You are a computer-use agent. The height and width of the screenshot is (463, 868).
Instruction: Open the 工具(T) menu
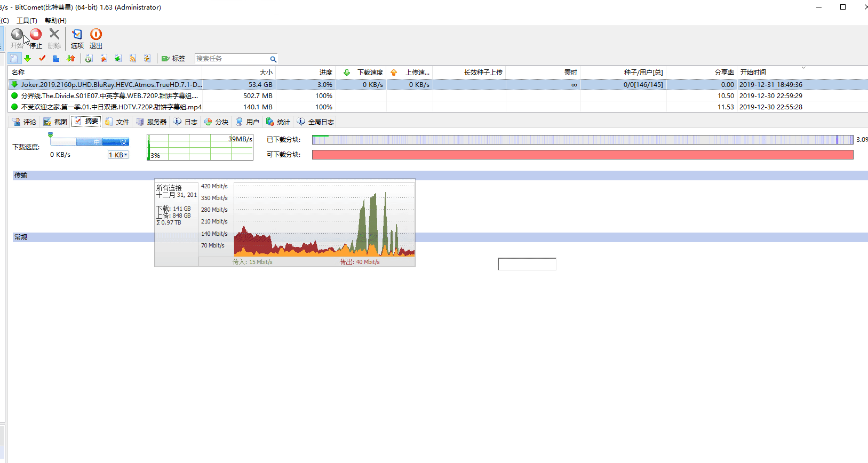point(27,21)
